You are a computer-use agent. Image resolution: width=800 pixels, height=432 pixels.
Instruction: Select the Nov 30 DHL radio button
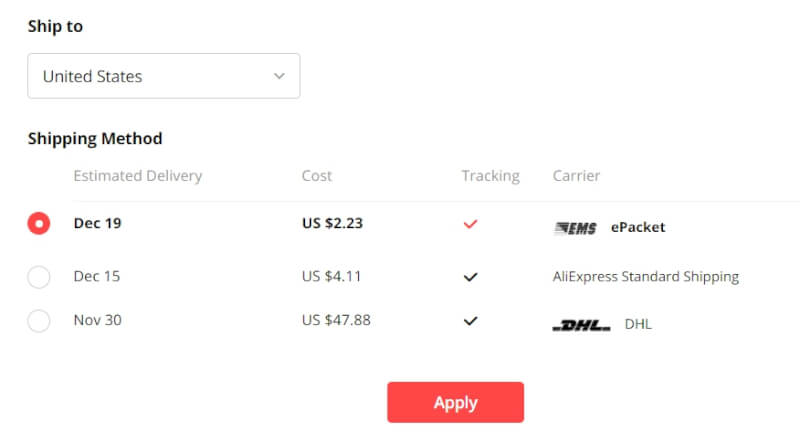click(x=39, y=321)
